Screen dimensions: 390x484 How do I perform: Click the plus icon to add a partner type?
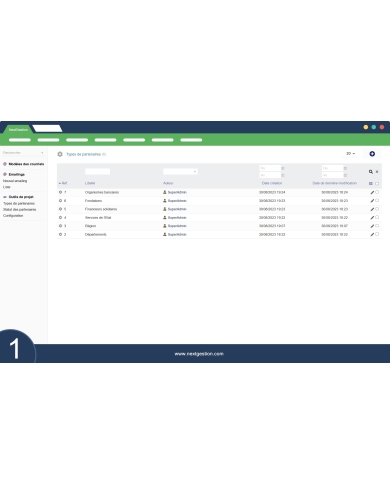coord(372,154)
